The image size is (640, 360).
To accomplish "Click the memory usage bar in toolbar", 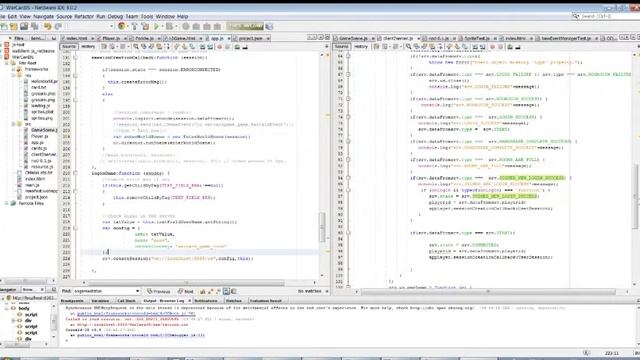I will (245, 27).
